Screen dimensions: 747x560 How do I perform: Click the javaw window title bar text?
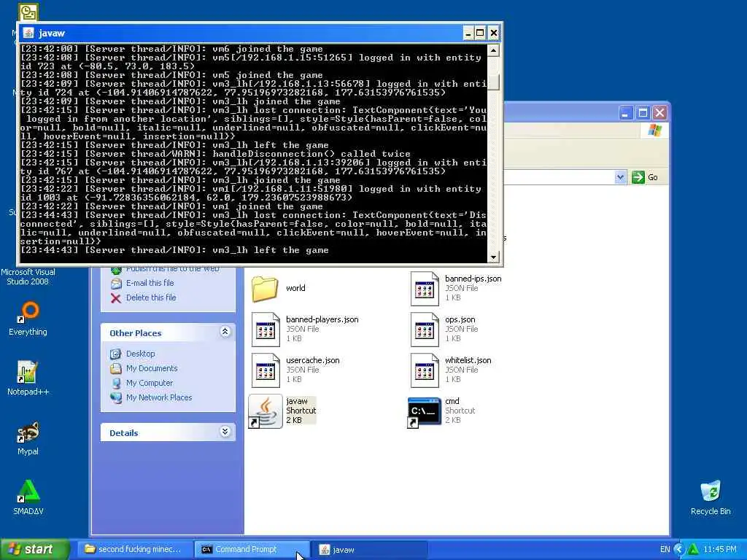click(52, 34)
